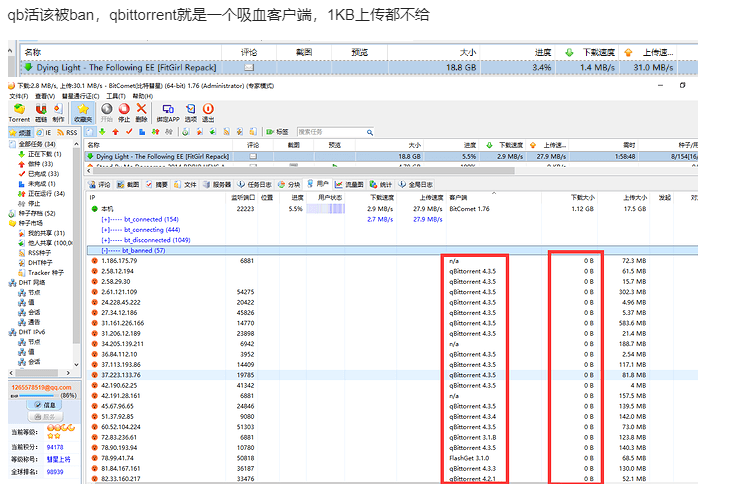This screenshot has height=487, width=739.
Task: Click the 退出 exit toolbar icon
Action: click(x=208, y=111)
